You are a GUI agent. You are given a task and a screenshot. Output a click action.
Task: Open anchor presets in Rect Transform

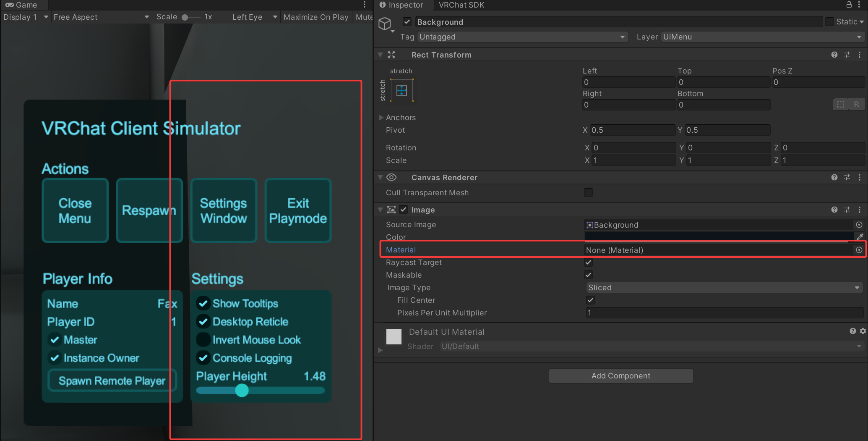tap(401, 90)
